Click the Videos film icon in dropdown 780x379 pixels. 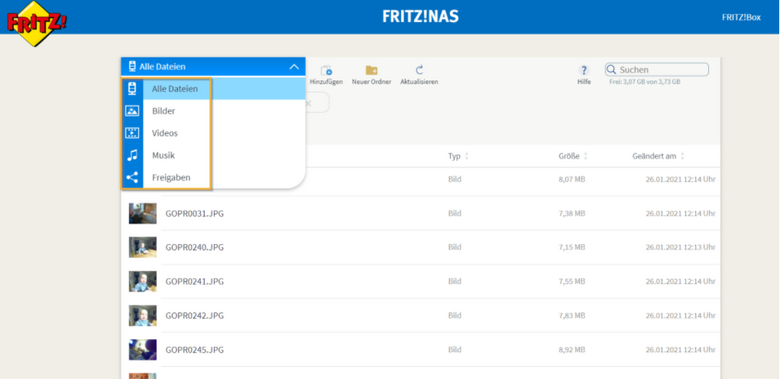click(x=132, y=133)
